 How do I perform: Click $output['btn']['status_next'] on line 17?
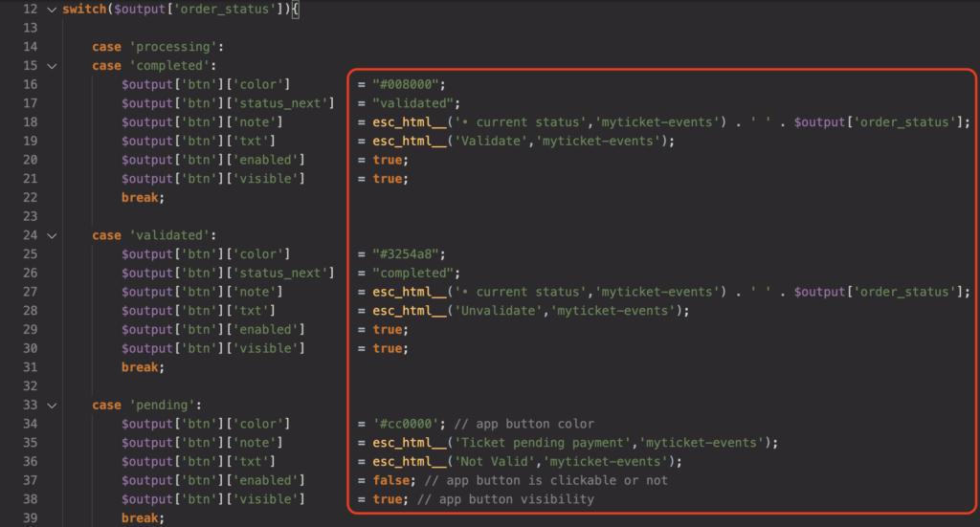coord(228,103)
